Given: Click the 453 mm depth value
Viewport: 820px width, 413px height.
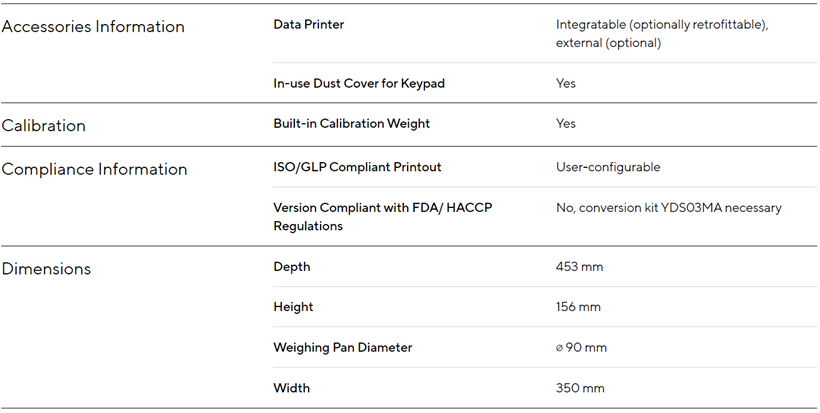Looking at the screenshot, I should click(x=579, y=267).
